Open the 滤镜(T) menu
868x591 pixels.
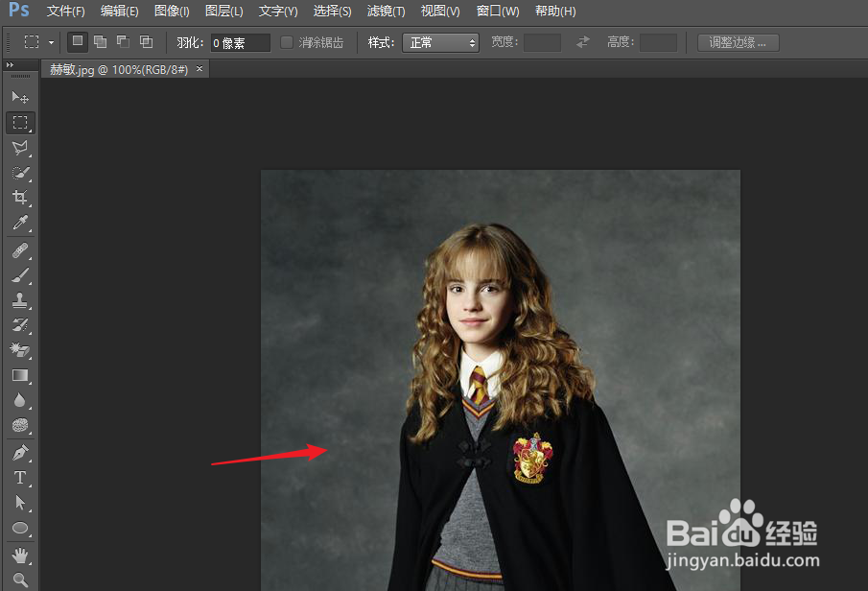386,12
